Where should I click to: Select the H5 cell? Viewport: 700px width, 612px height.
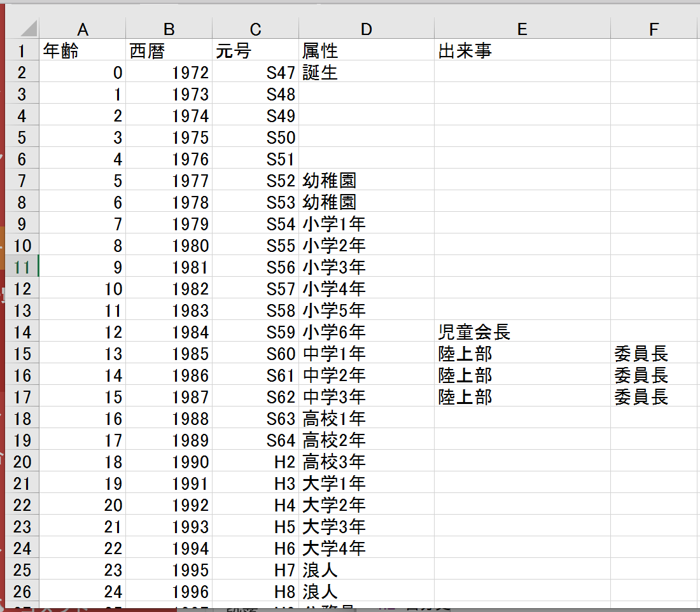pyautogui.click(x=255, y=526)
